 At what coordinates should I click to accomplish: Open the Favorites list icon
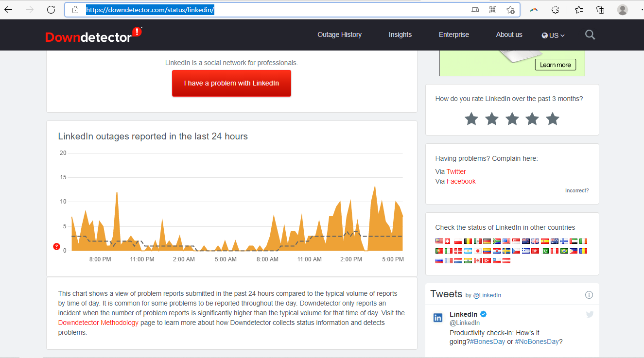point(578,10)
